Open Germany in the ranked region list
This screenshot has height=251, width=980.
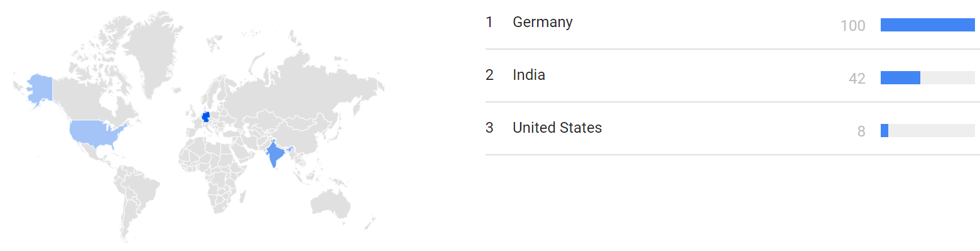point(542,22)
